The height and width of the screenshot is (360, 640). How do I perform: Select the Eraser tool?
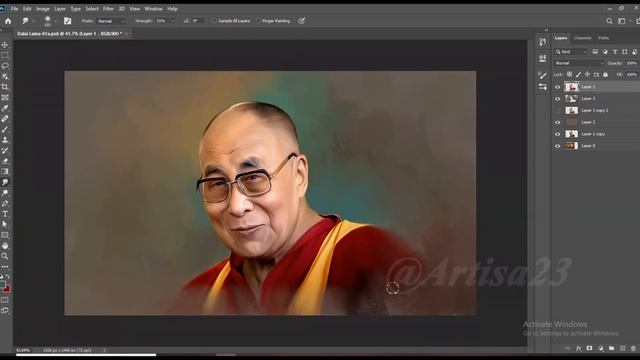point(5,161)
